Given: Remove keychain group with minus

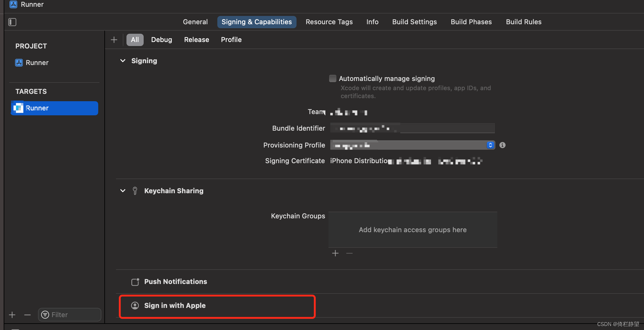Looking at the screenshot, I should [x=349, y=253].
